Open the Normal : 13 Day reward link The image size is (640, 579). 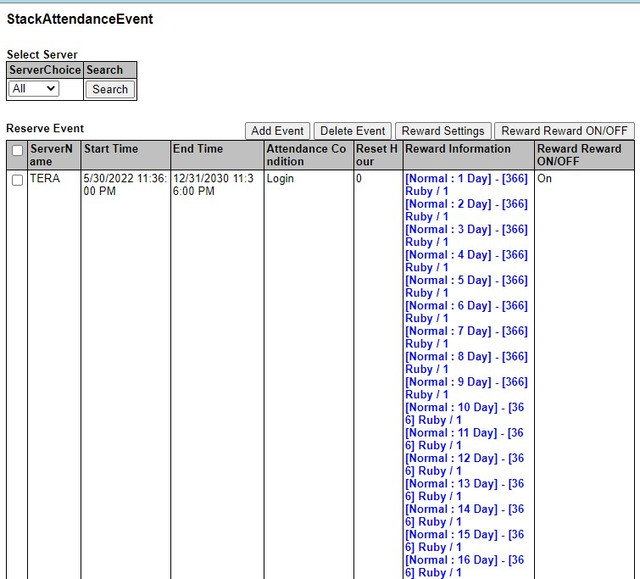point(464,490)
